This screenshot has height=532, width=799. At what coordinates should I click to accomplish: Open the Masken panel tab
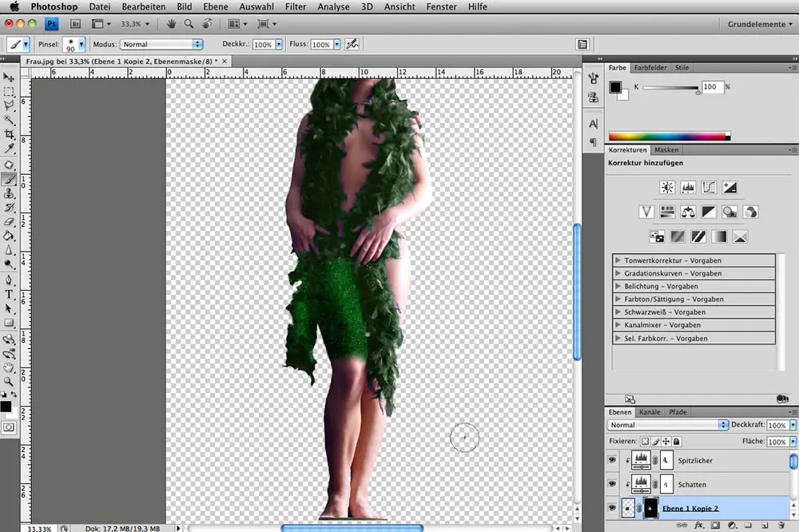click(x=666, y=150)
